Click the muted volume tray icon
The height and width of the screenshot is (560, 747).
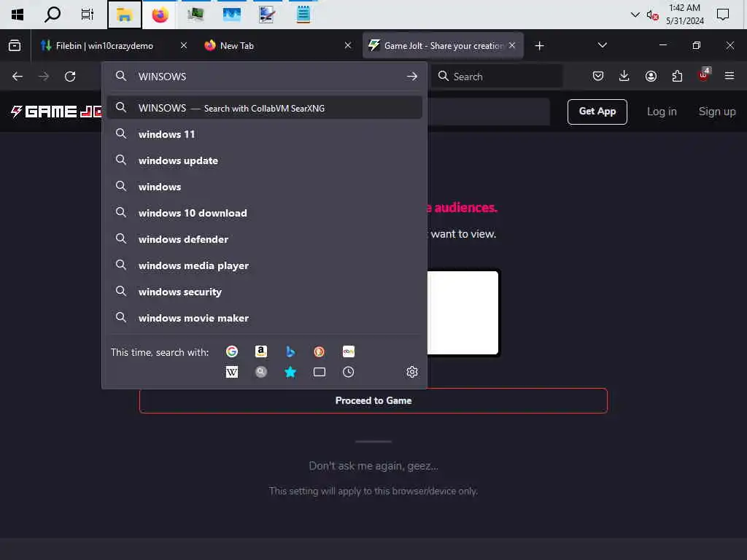[x=653, y=15]
